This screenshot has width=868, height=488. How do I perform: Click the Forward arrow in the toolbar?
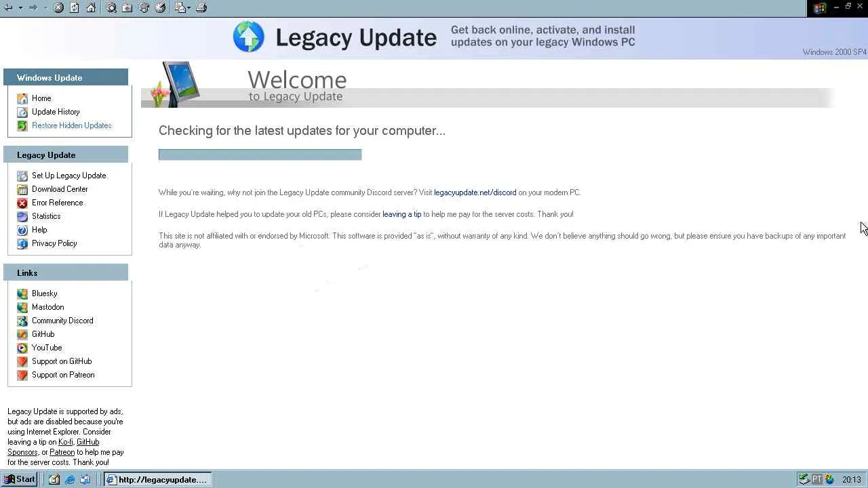click(33, 7)
